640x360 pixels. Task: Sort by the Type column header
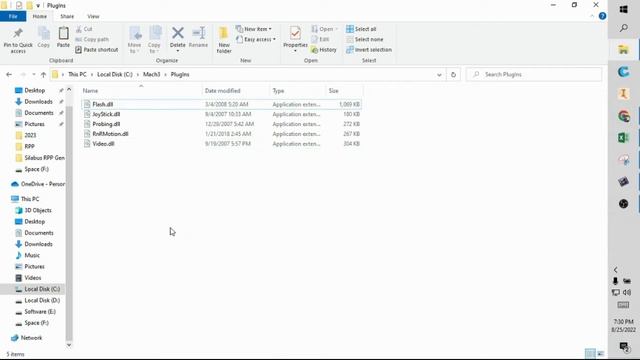tap(298, 91)
